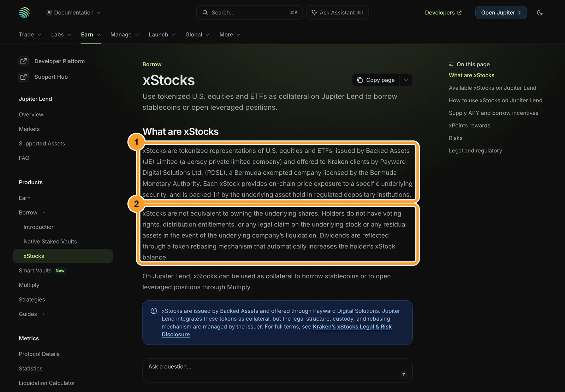Open the Support Hub link
The height and width of the screenshot is (392, 565).
(x=51, y=77)
